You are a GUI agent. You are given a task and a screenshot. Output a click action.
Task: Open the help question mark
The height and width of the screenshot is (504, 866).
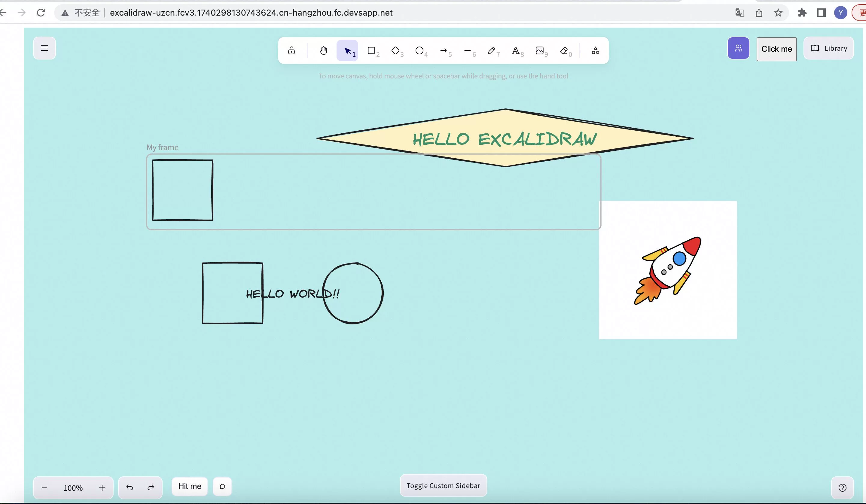pos(842,487)
